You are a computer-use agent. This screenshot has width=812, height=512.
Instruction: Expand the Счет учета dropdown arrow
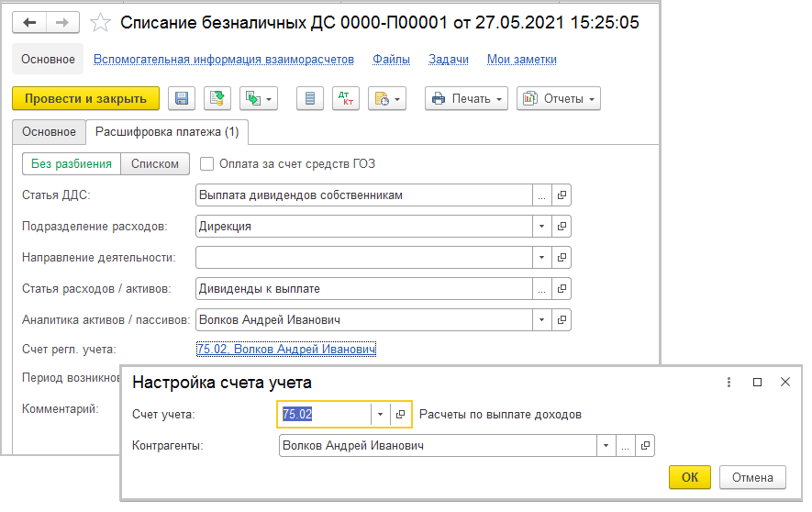click(380, 414)
